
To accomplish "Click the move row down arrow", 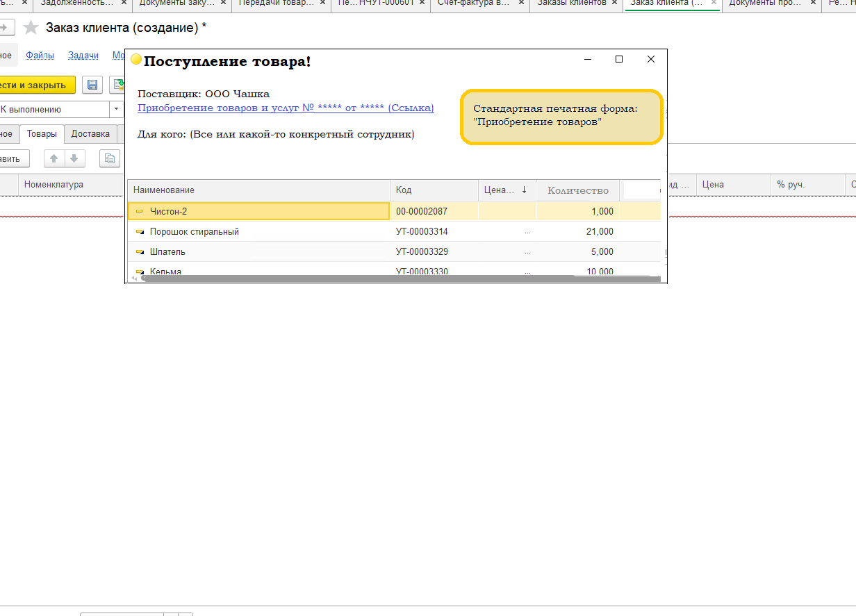I will point(74,158).
